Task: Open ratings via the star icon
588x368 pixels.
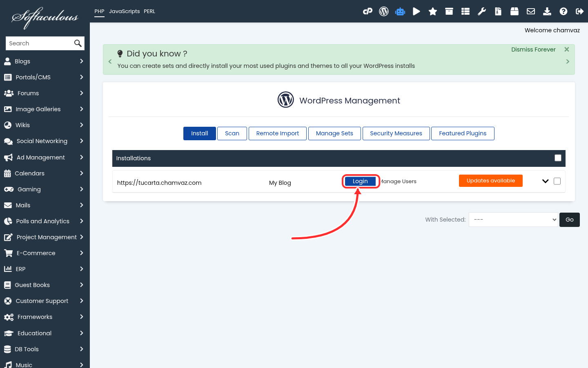Action: coord(433,11)
